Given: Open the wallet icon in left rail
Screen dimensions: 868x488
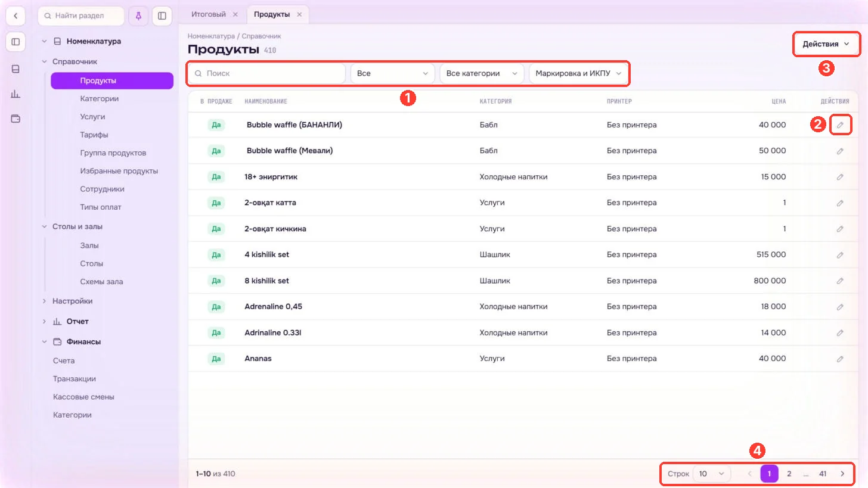Looking at the screenshot, I should [x=15, y=119].
